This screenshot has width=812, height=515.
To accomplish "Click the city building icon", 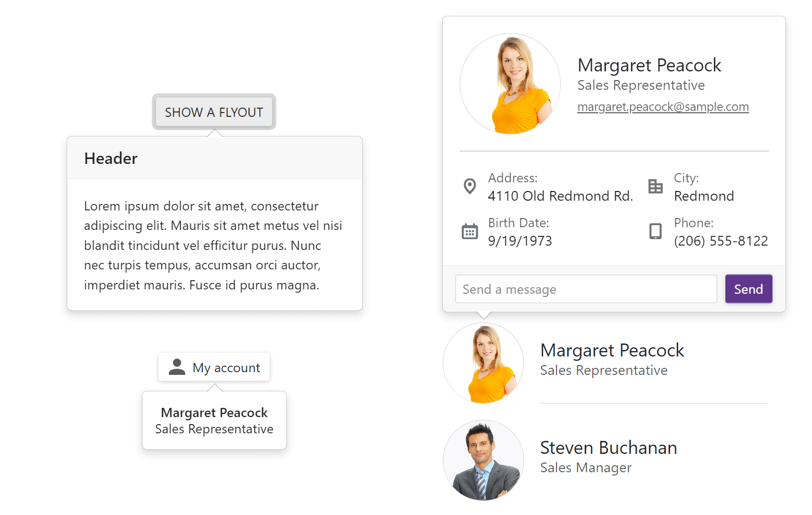I will point(656,186).
